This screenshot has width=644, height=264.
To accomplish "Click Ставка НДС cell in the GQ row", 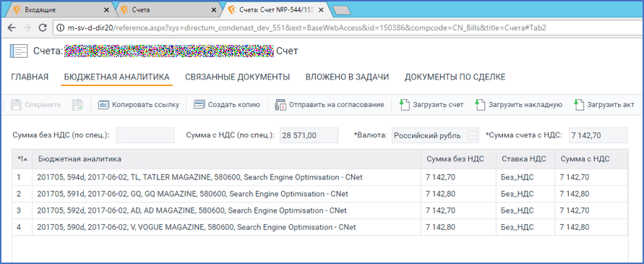I will (x=525, y=194).
